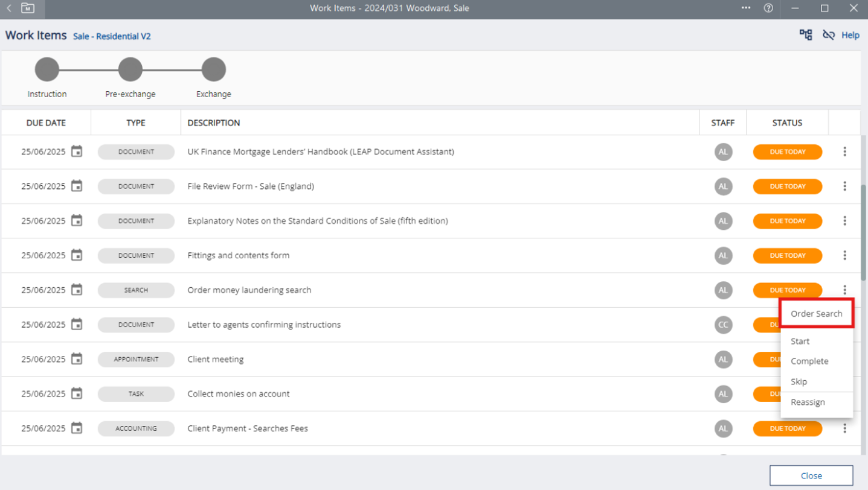Viewport: 868px width, 490px height.
Task: Choose Complete in the context menu
Action: 809,361
